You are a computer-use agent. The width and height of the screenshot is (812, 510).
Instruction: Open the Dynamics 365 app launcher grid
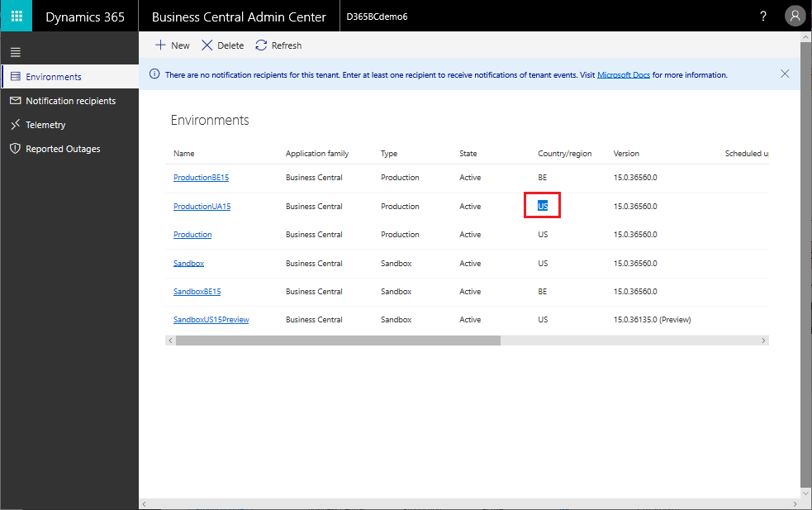[17, 16]
